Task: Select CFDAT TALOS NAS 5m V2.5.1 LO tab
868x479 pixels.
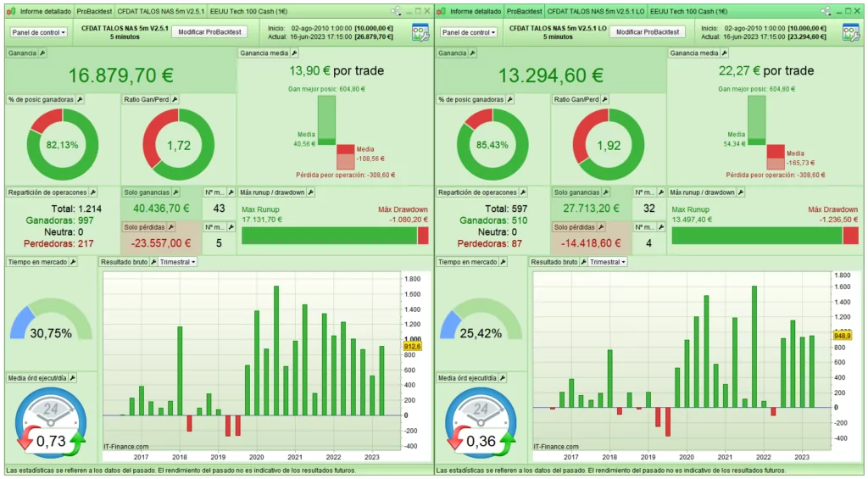Action: tap(596, 11)
